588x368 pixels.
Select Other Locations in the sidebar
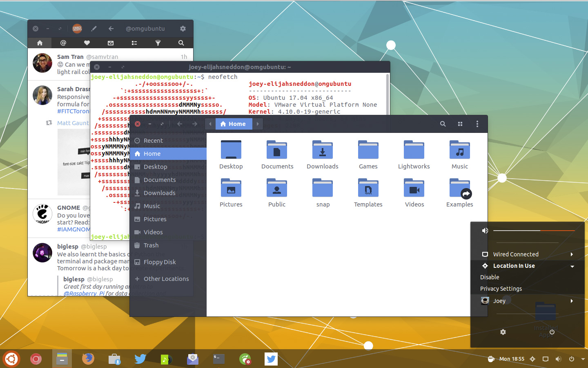166,279
